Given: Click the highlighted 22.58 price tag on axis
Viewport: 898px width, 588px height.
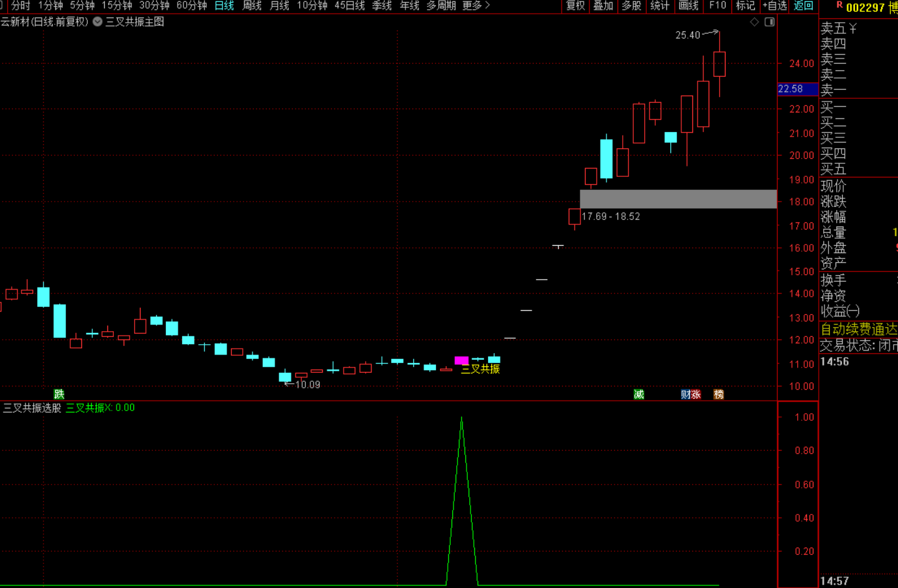Looking at the screenshot, I should pyautogui.click(x=798, y=89).
